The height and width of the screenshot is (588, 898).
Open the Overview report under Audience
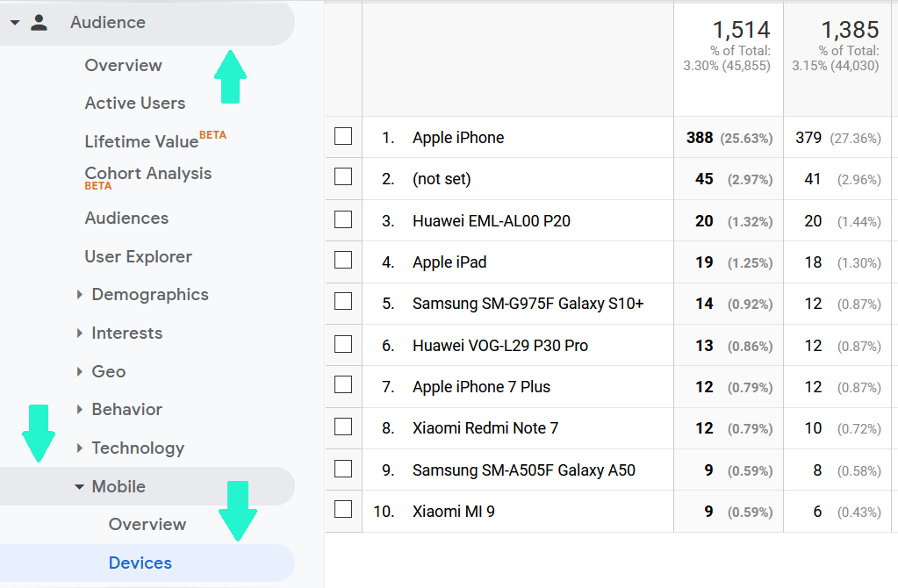tap(123, 65)
